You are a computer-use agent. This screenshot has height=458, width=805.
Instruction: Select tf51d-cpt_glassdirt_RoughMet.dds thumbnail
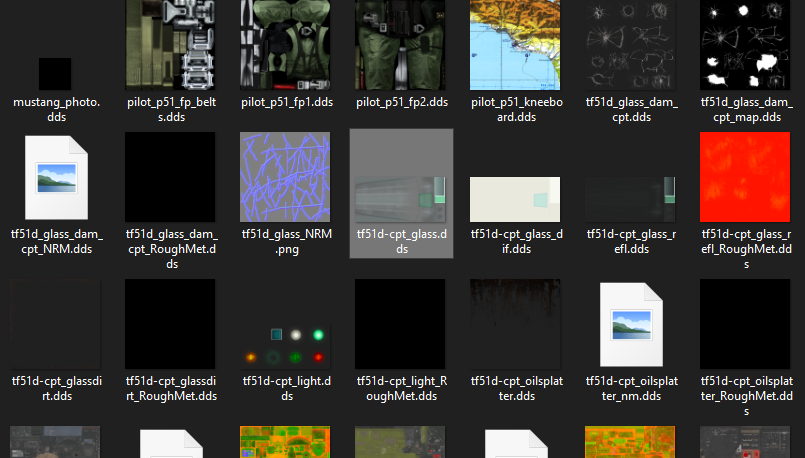click(x=170, y=324)
